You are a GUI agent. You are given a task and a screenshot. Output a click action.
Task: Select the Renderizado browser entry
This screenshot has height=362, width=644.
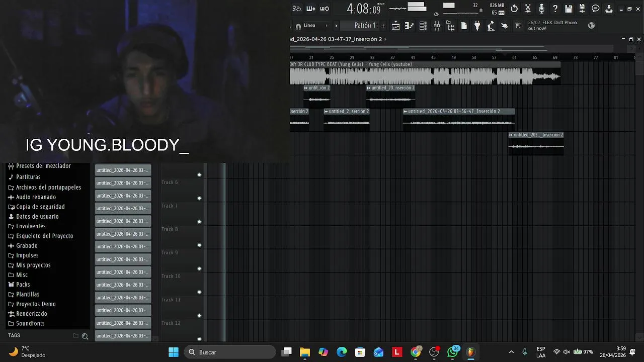pos(28,314)
